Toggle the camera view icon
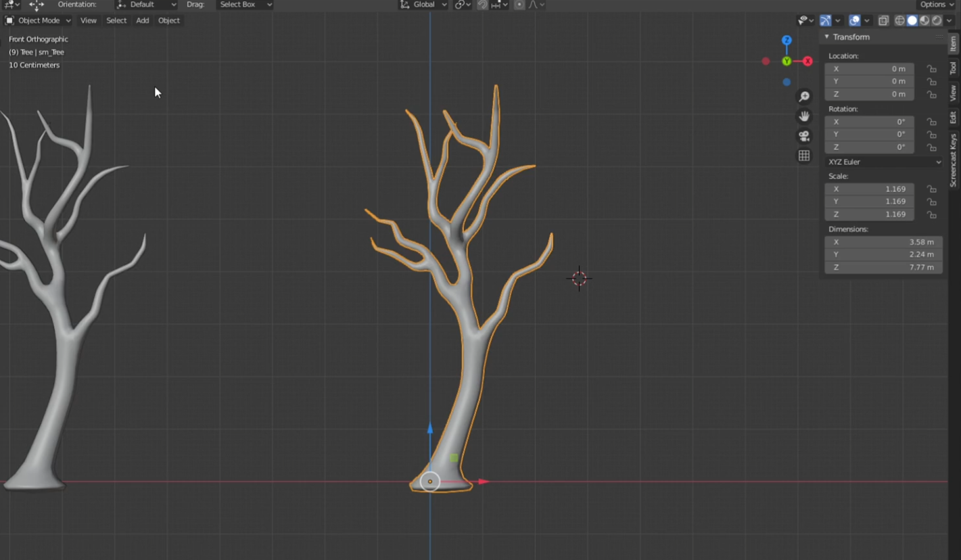Image resolution: width=961 pixels, height=560 pixels. pos(804,136)
